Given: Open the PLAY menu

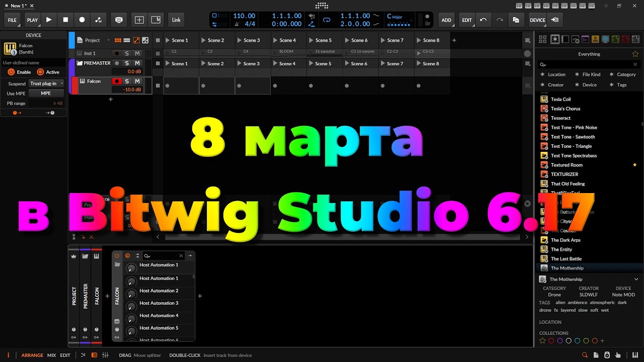Looking at the screenshot, I should tap(32, 20).
